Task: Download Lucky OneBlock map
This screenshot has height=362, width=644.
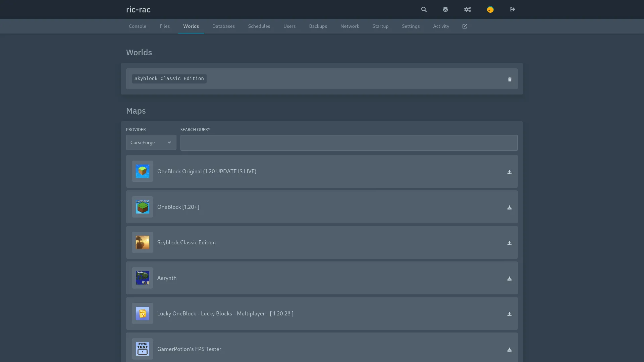Action: click(509, 314)
